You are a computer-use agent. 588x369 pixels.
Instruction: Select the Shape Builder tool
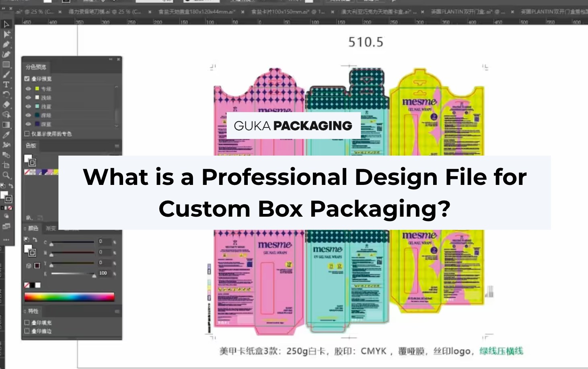pos(6,115)
